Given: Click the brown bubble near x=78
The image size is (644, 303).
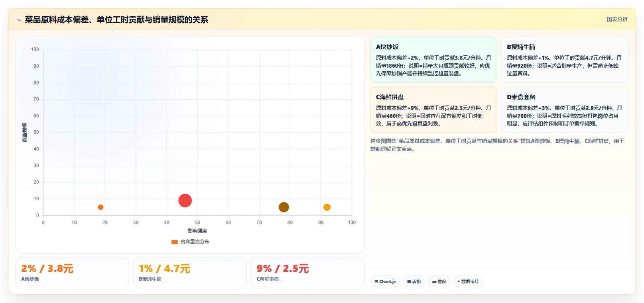Looking at the screenshot, I should [x=284, y=207].
